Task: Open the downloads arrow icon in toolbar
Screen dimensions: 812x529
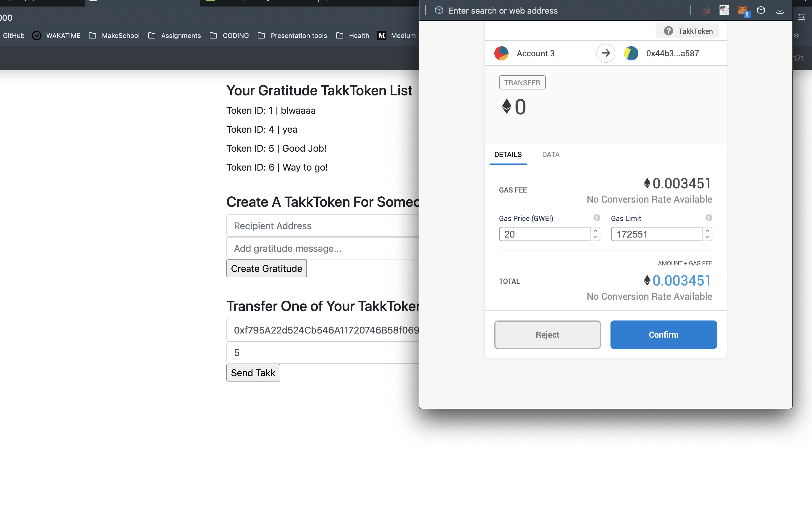Action: click(x=780, y=11)
